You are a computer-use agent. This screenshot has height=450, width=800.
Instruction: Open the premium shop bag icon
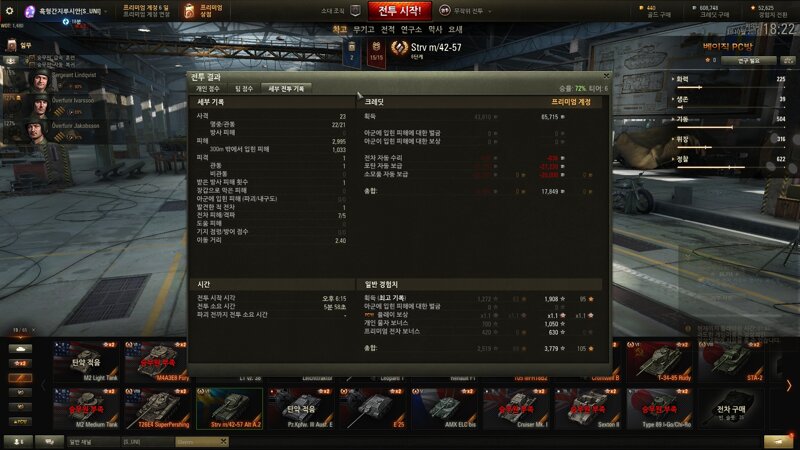(x=189, y=11)
